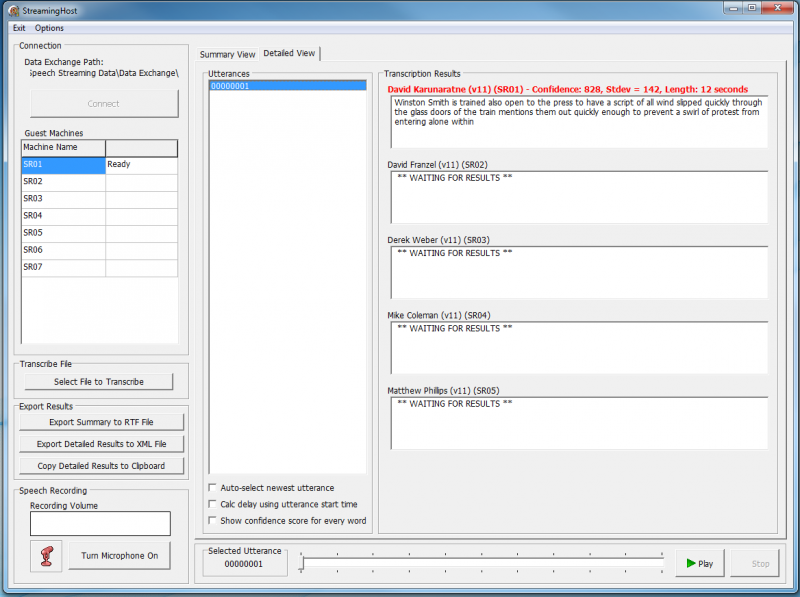Click the Machine Name column header
800x597 pixels.
tap(63, 147)
